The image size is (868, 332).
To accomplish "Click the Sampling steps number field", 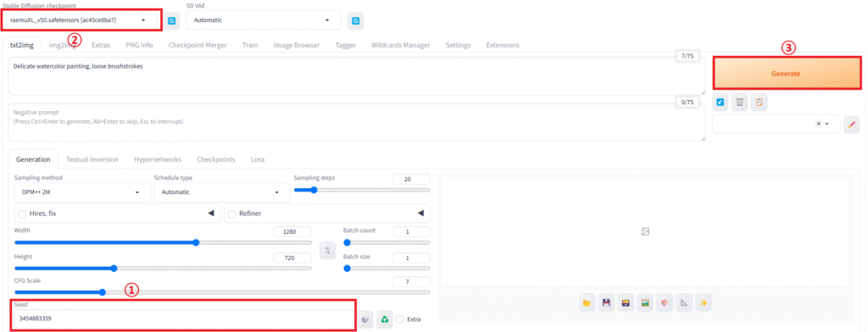I will coord(411,180).
